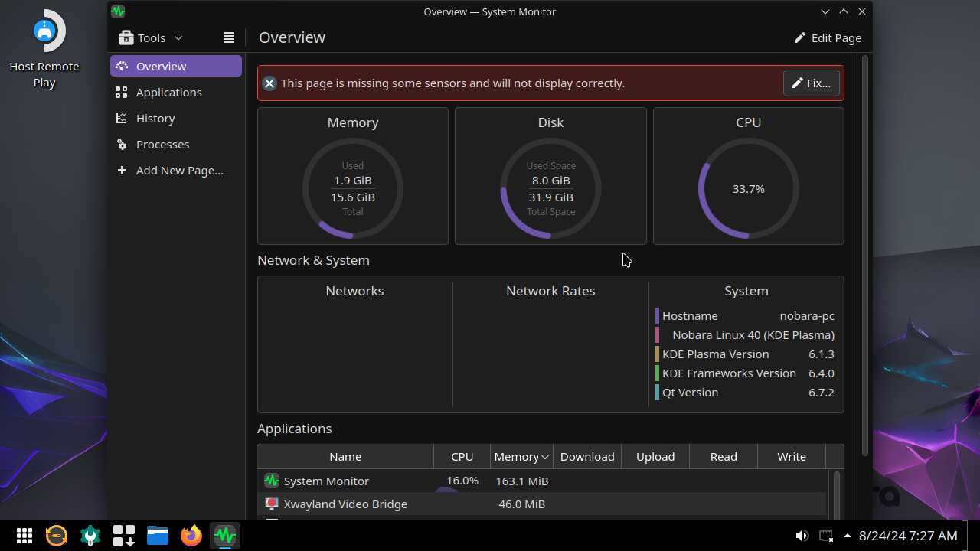Click the Xwayland Video Bridge row icon

coord(271,504)
